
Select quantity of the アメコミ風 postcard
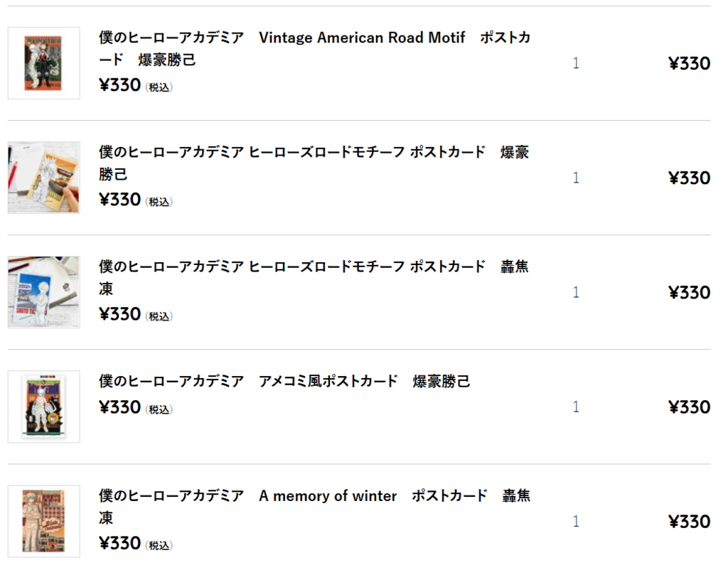click(576, 407)
